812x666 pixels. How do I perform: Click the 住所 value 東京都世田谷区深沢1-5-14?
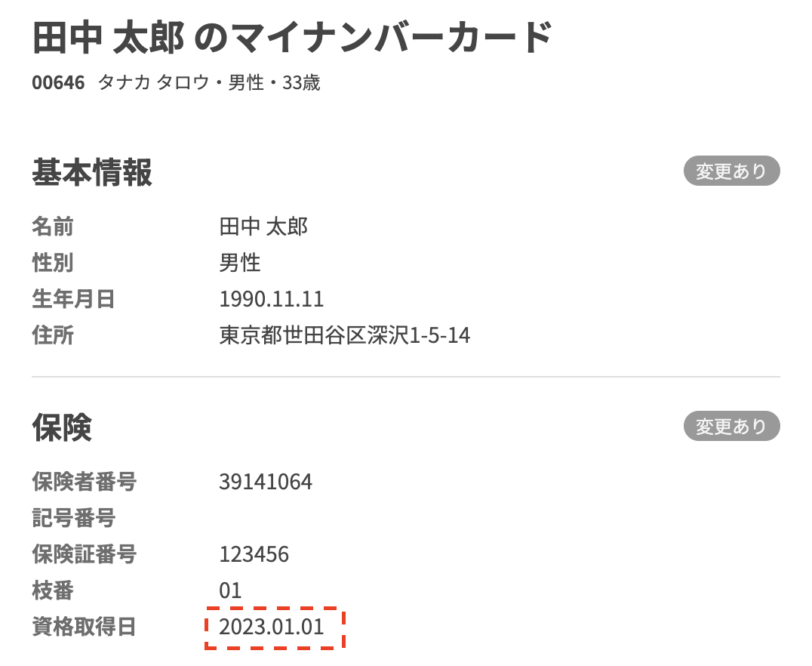point(345,335)
